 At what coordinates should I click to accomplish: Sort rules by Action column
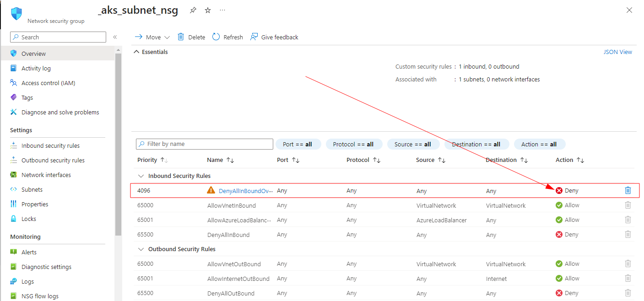coord(570,160)
